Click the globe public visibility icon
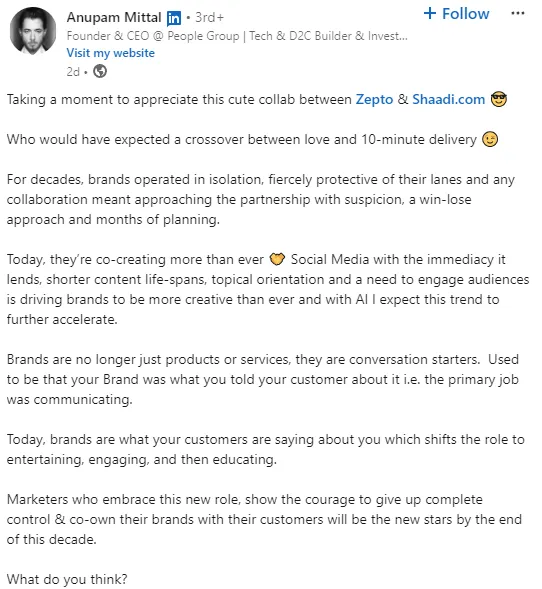 point(100,71)
